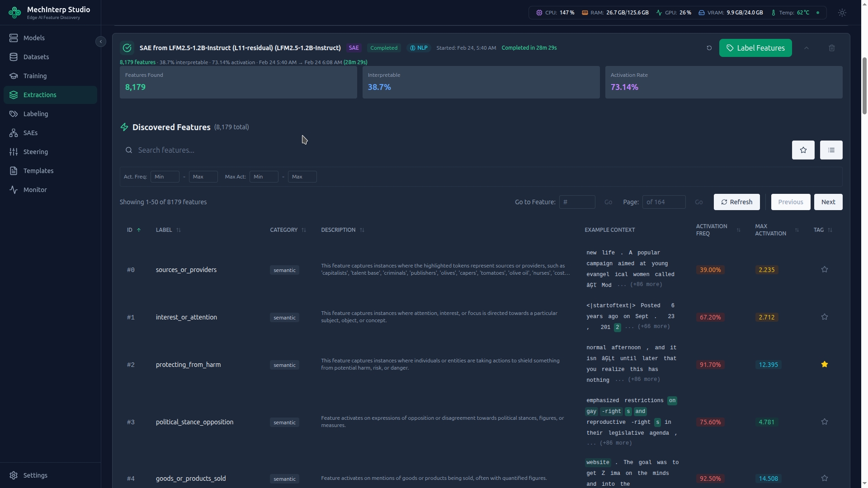Click the Interpretable 38.7% card

481,82
